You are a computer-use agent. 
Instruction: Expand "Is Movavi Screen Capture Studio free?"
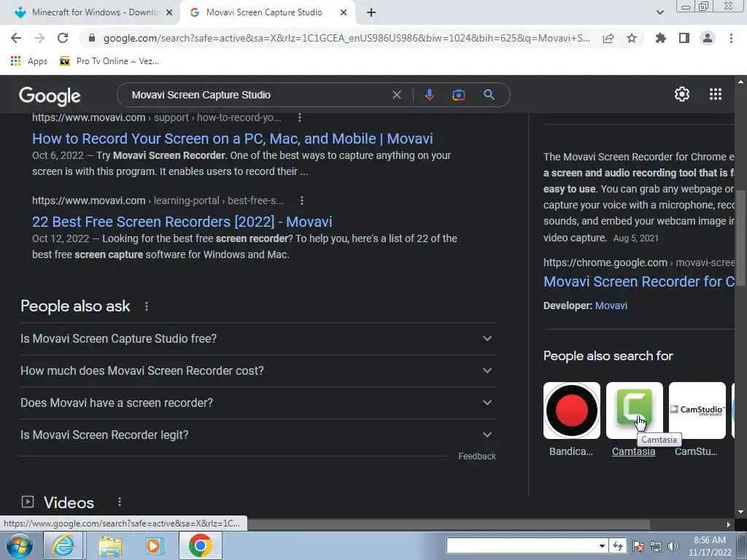pos(258,338)
